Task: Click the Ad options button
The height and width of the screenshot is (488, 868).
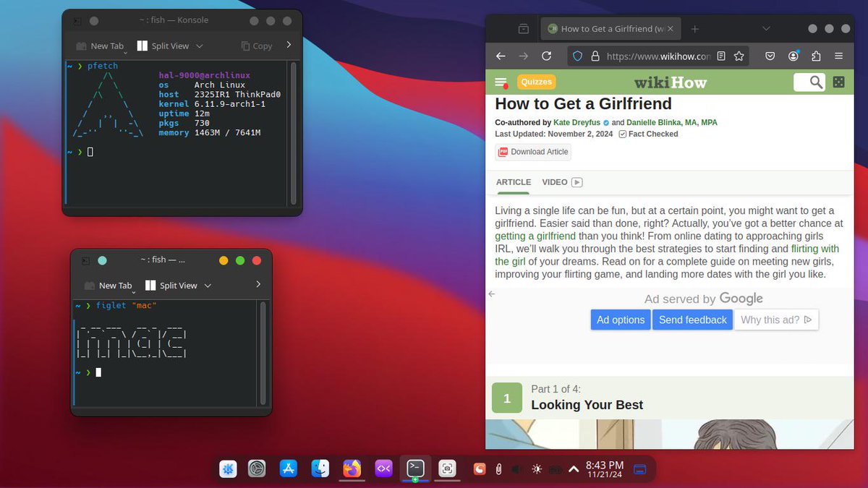Action: 621,320
